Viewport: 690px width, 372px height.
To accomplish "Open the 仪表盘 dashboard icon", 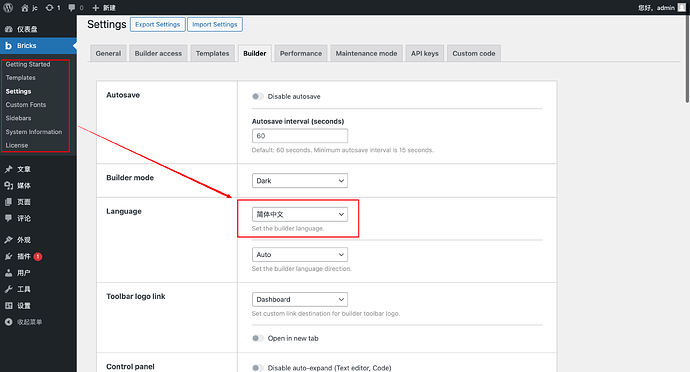I will 8,29.
